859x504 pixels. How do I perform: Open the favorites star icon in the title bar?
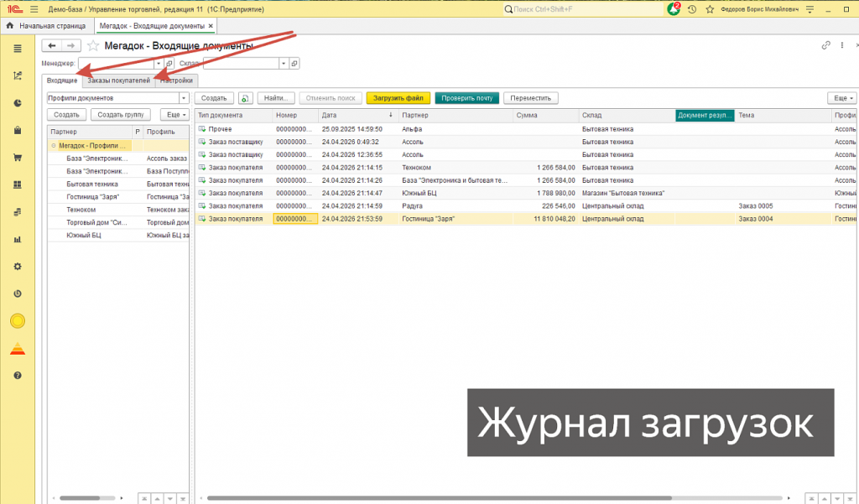710,9
